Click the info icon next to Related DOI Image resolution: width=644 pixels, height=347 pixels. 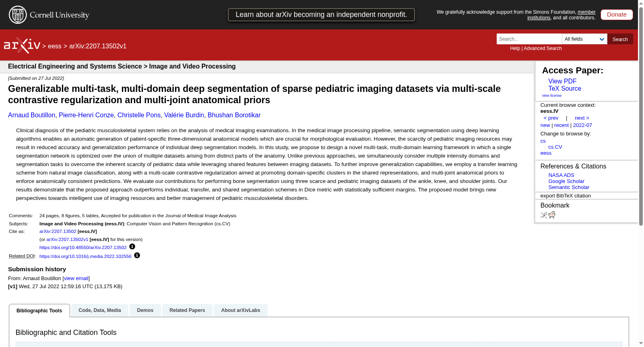click(137, 256)
